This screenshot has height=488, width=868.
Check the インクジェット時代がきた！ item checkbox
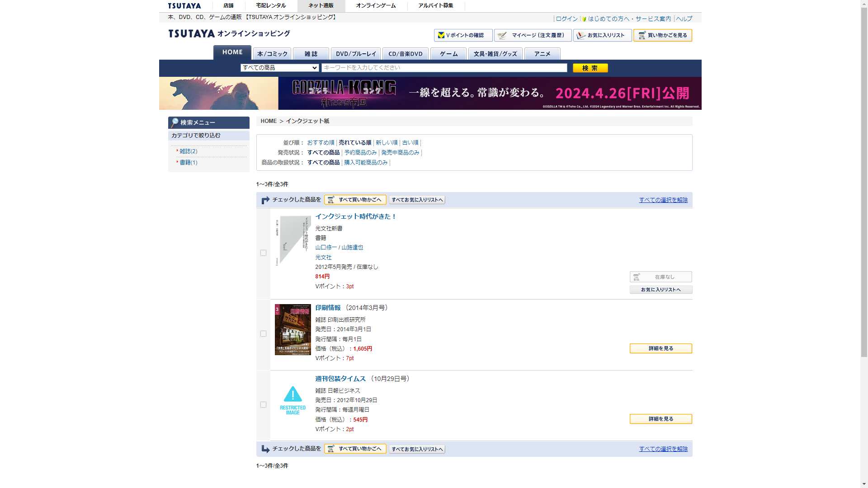[263, 253]
